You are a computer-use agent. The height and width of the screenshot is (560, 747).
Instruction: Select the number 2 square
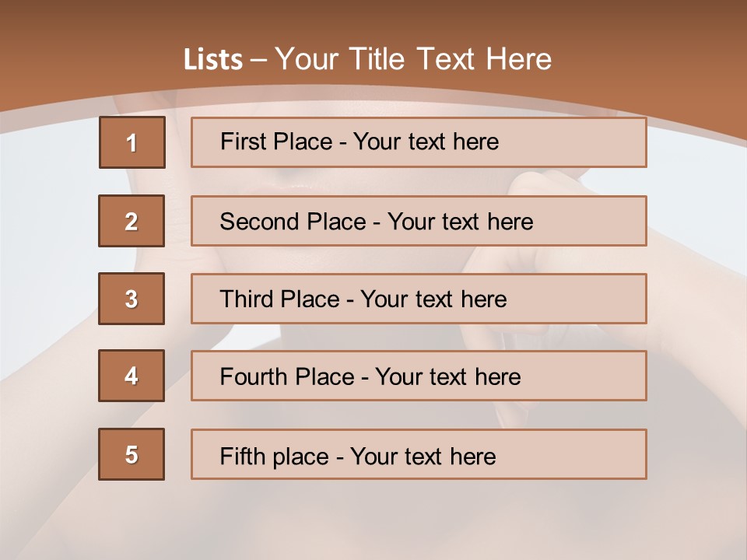pos(132,221)
